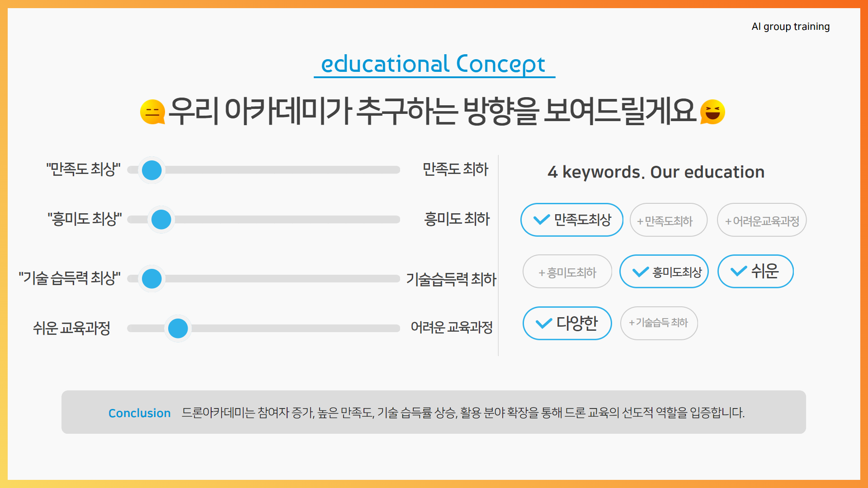Toggle off the 다양한 keyword chip

(567, 324)
